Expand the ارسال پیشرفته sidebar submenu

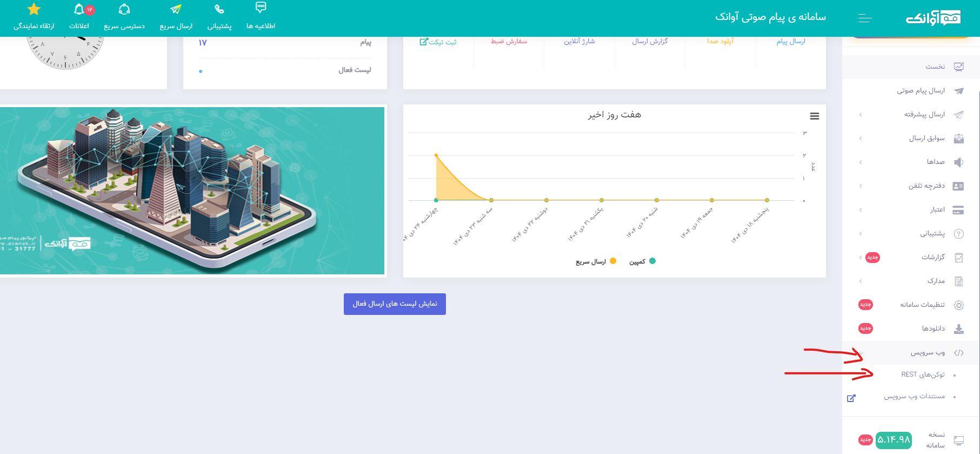pyautogui.click(x=924, y=114)
